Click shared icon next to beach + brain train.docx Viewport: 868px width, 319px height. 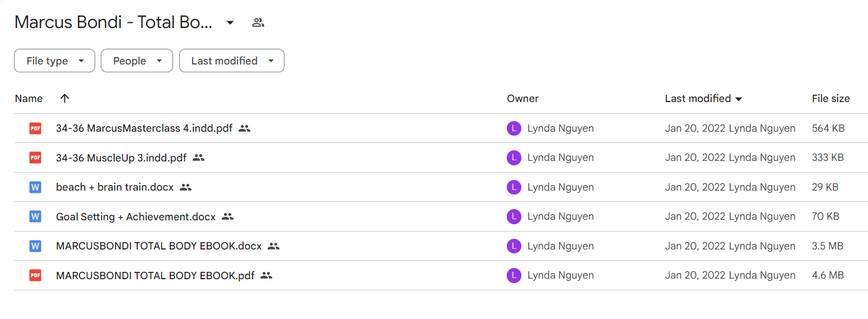[186, 187]
